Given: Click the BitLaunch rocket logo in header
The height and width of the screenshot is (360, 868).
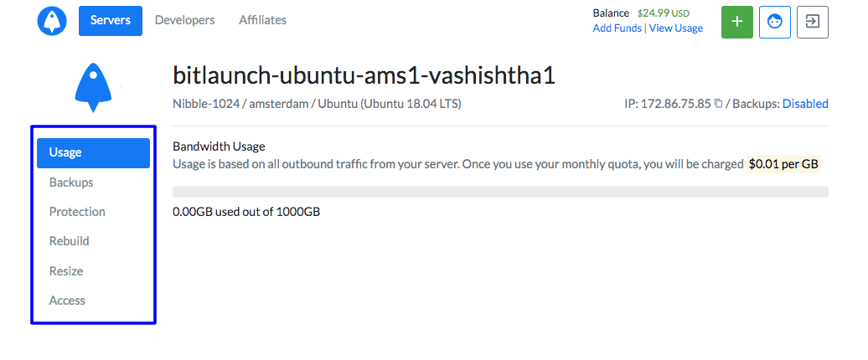Looking at the screenshot, I should pos(52,21).
